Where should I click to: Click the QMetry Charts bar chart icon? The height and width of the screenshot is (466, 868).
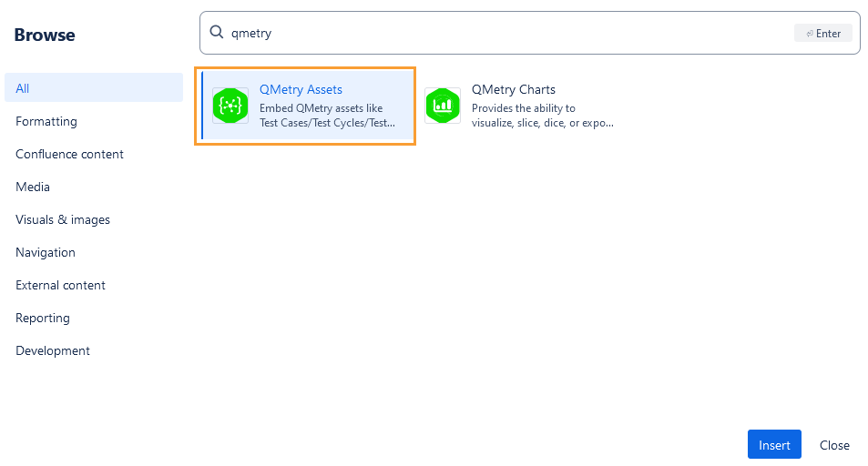(443, 106)
